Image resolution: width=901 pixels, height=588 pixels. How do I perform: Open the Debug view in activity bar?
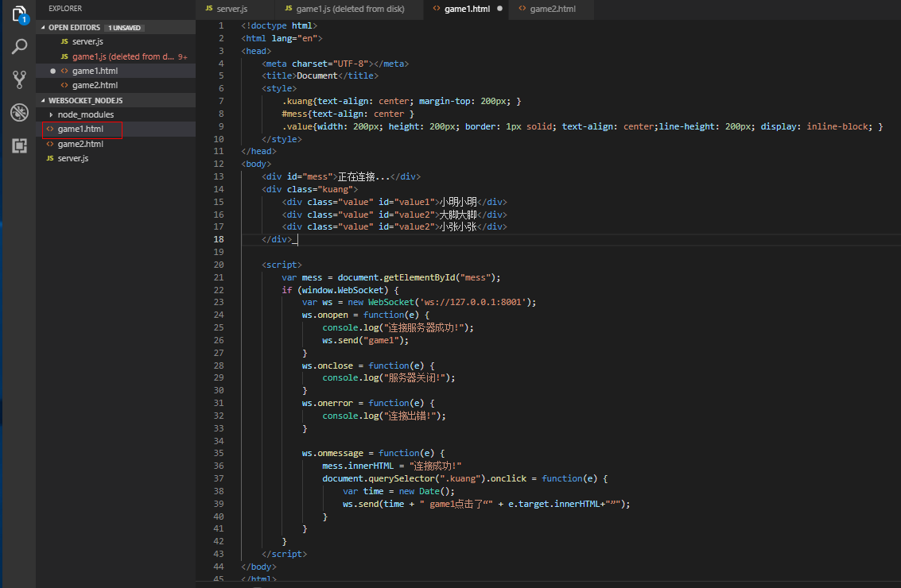[x=19, y=112]
